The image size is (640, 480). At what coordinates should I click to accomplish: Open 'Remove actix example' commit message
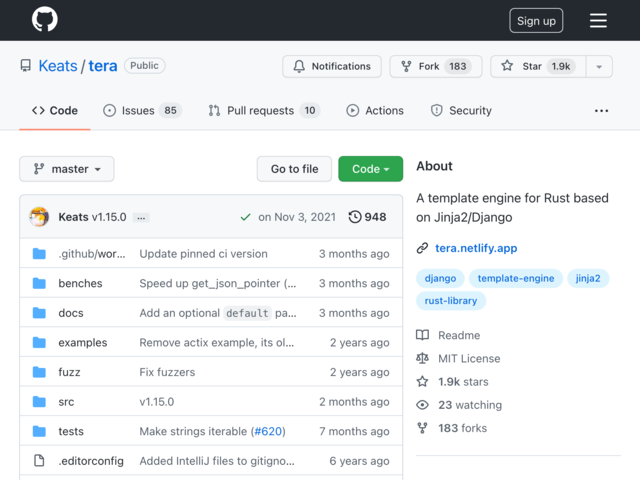[216, 342]
